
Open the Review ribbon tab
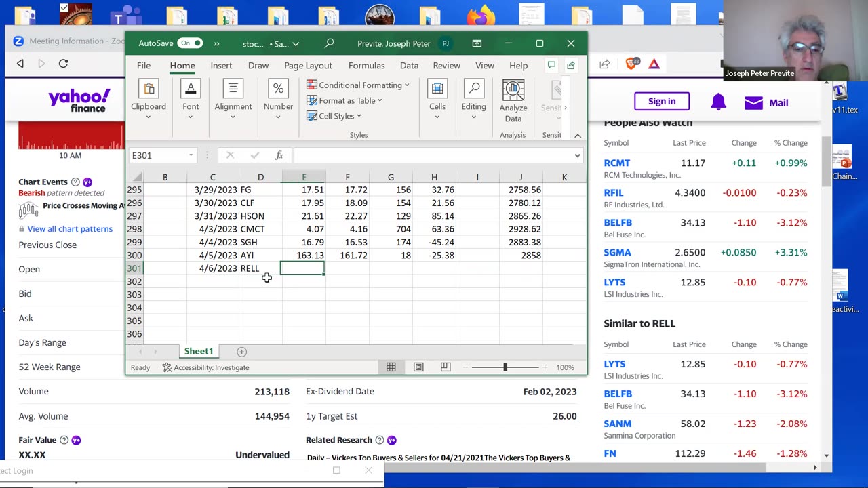[x=446, y=66]
